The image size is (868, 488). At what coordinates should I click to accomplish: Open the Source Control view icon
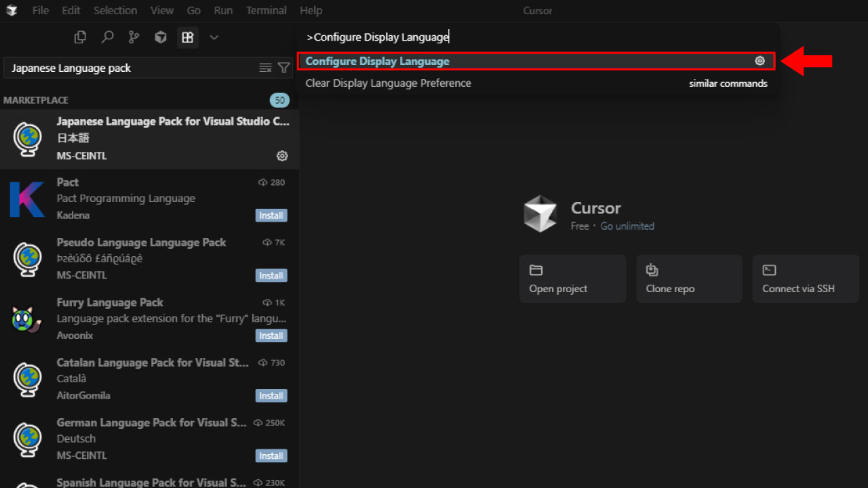(x=134, y=37)
